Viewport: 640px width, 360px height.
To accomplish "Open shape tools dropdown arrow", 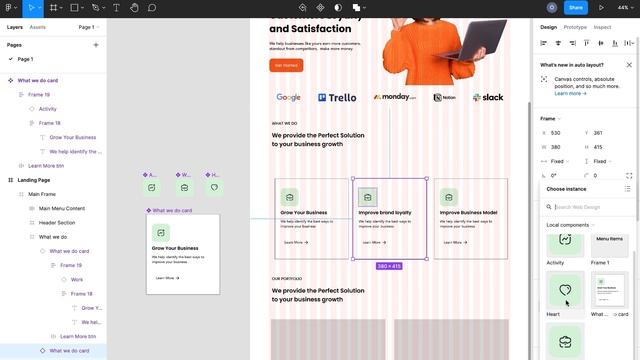I will point(82,8).
